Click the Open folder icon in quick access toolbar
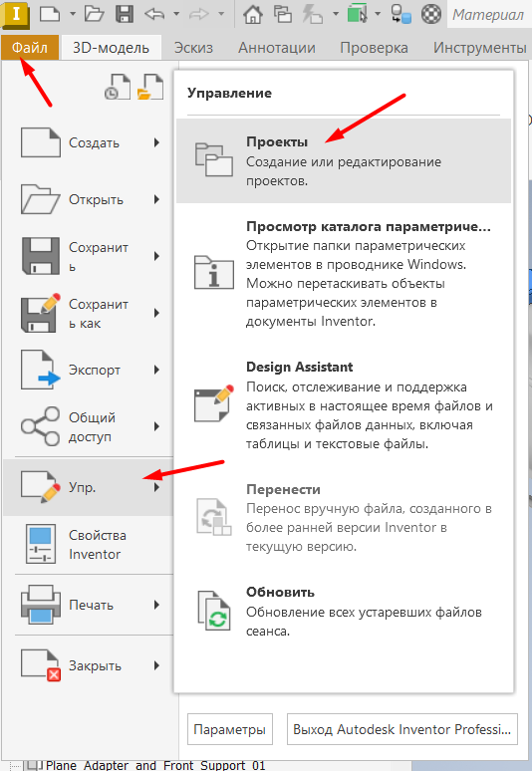 (x=95, y=14)
